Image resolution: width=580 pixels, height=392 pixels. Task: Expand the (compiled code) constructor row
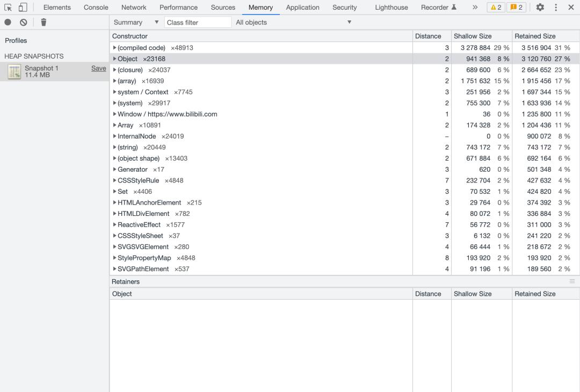tap(115, 48)
